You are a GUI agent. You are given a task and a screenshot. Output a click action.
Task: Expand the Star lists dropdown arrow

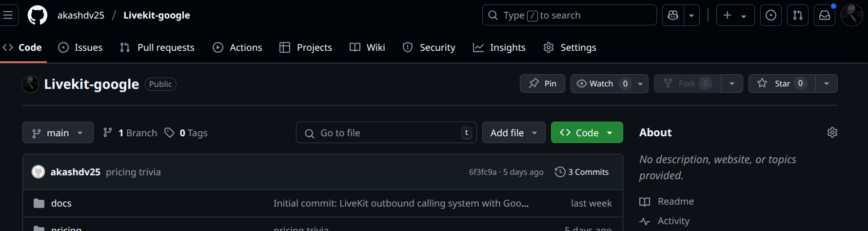pyautogui.click(x=827, y=84)
